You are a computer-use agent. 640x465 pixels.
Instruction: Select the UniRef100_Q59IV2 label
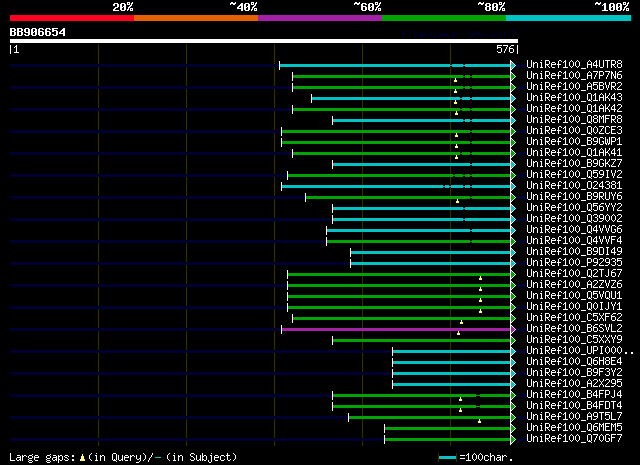point(574,175)
